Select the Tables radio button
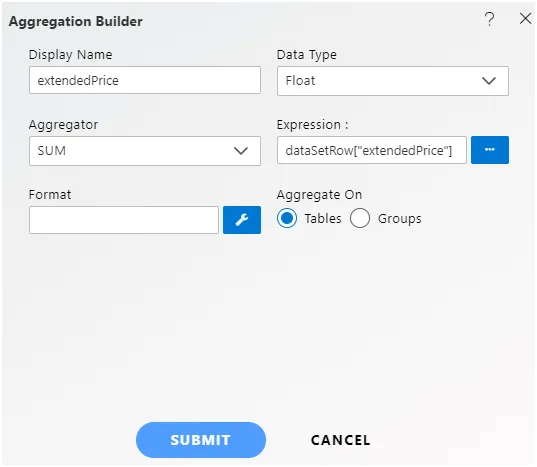Image resolution: width=537 pixels, height=467 pixels. (x=287, y=218)
